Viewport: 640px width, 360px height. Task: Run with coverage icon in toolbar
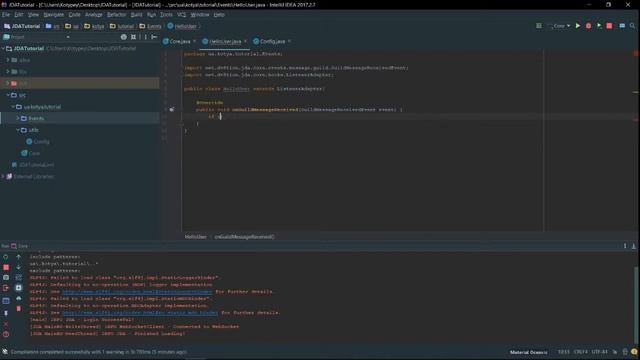(599, 26)
